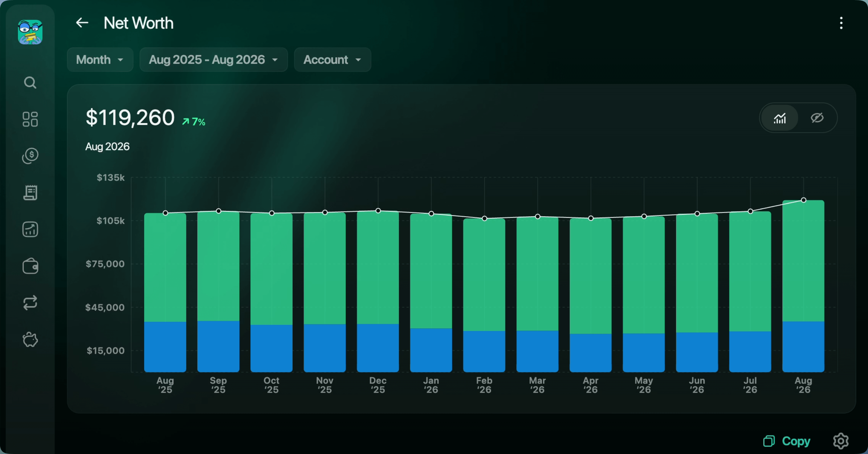The image size is (868, 454).
Task: Select the Aug '26 bar
Action: click(x=803, y=286)
